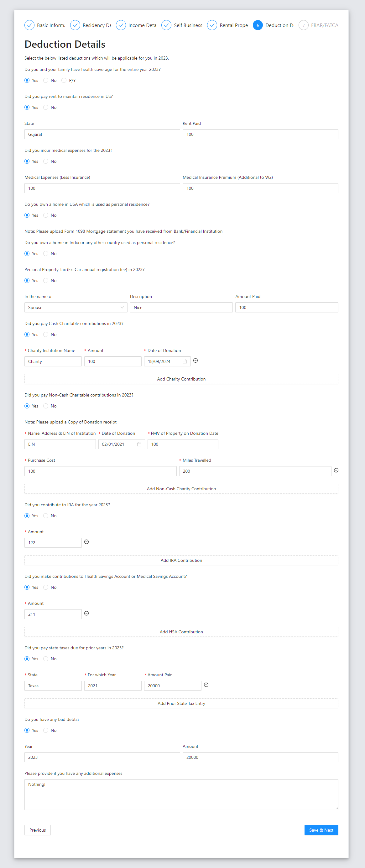The image size is (365, 868).
Task: Focus the cash charity Amount field
Action: point(113,361)
